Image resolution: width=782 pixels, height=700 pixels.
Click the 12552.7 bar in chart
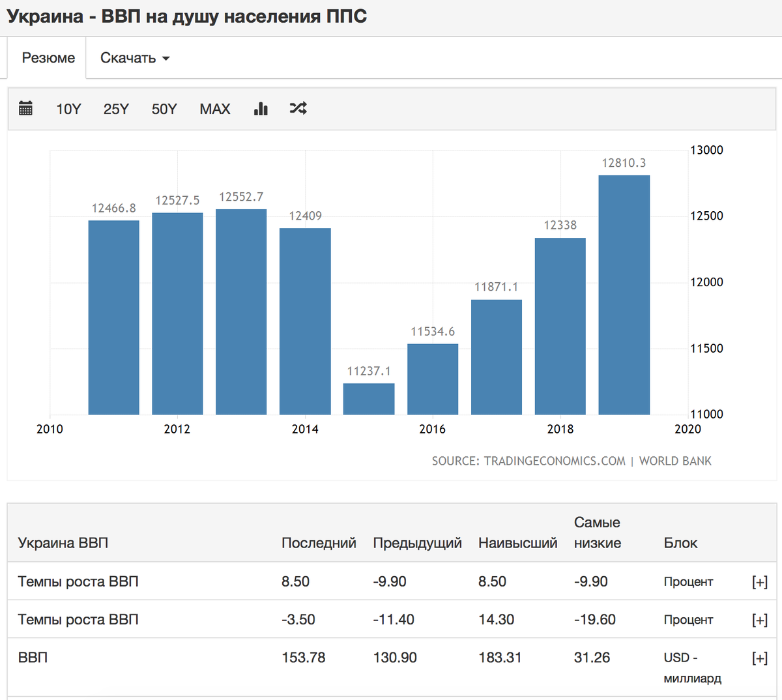[x=241, y=312]
